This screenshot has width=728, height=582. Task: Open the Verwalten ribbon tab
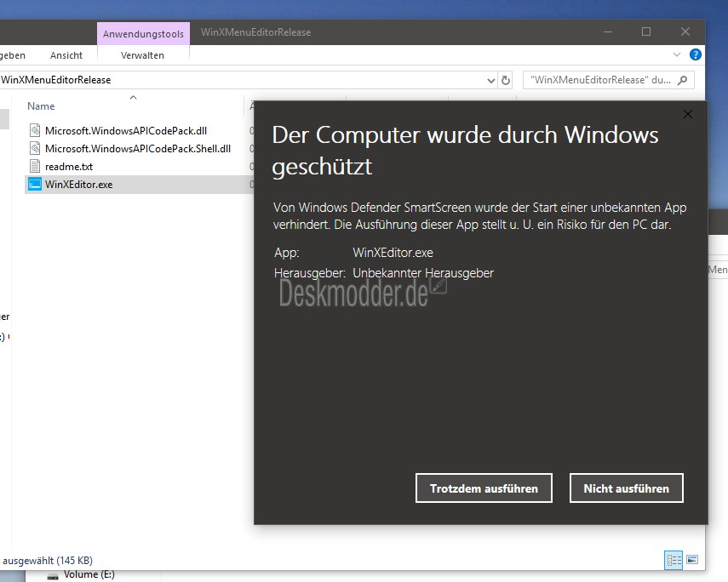point(142,55)
